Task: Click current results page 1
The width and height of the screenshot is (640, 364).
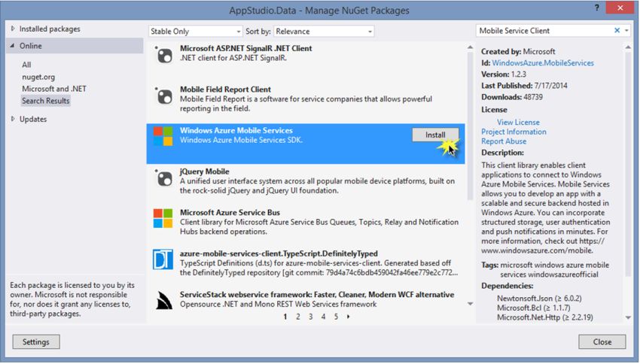Action: click(x=285, y=317)
